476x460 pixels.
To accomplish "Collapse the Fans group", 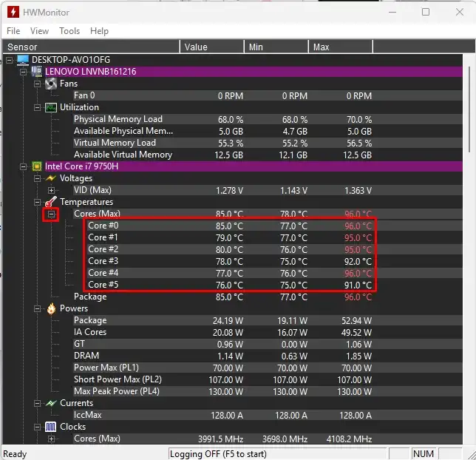I will (x=38, y=84).
